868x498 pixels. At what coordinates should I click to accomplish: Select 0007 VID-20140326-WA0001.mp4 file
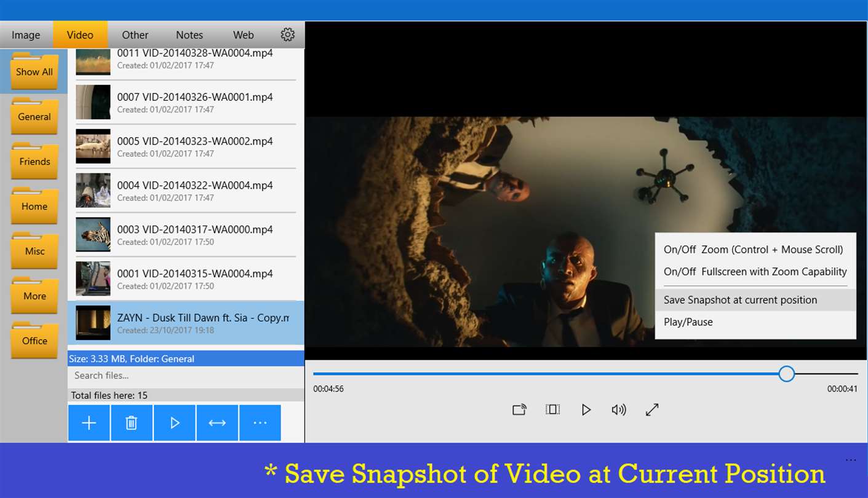tap(186, 102)
